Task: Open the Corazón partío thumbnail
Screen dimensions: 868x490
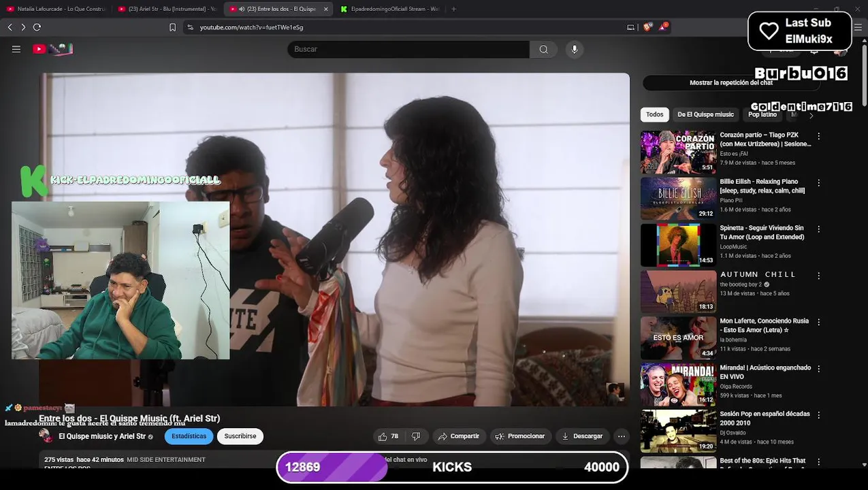Action: (678, 152)
